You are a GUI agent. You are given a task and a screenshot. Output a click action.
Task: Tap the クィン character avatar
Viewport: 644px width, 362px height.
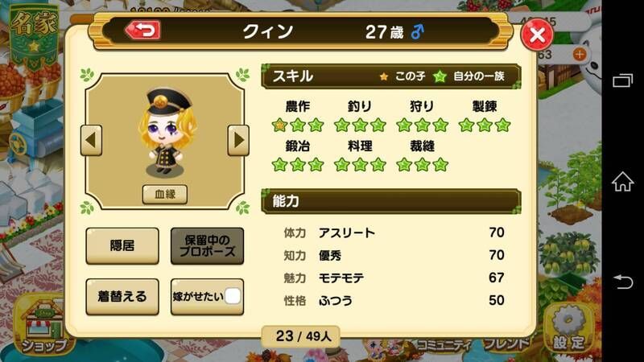pyautogui.click(x=166, y=132)
